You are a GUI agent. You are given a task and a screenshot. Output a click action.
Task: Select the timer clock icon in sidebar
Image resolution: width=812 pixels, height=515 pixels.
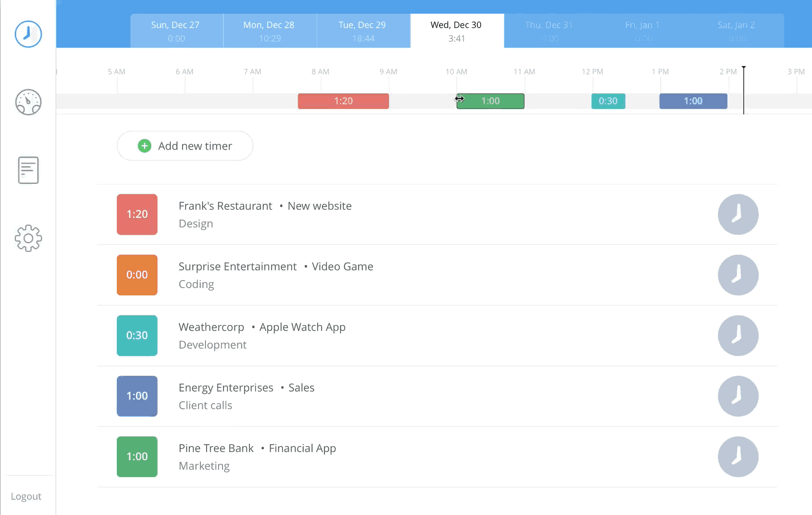(28, 34)
